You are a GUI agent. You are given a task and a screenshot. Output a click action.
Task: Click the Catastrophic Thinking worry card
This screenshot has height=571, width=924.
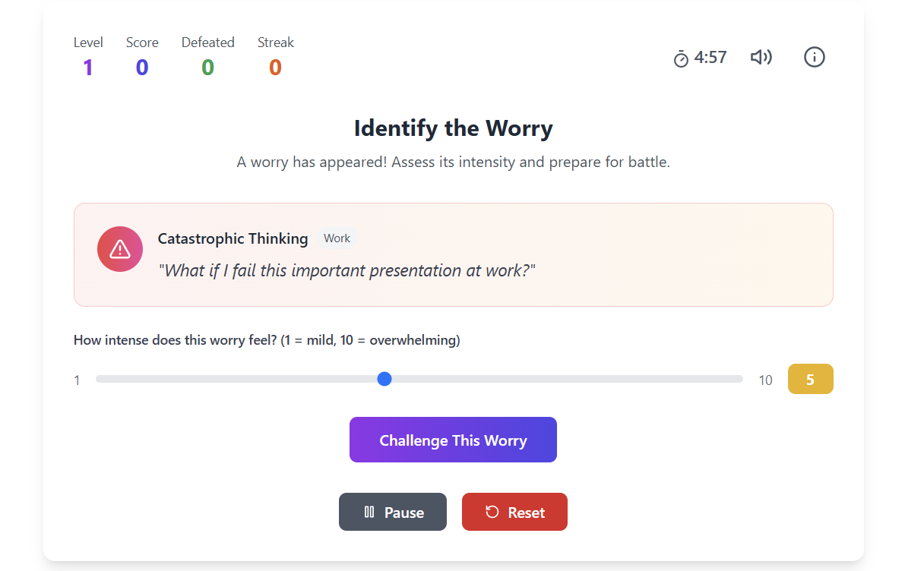pyautogui.click(x=453, y=255)
